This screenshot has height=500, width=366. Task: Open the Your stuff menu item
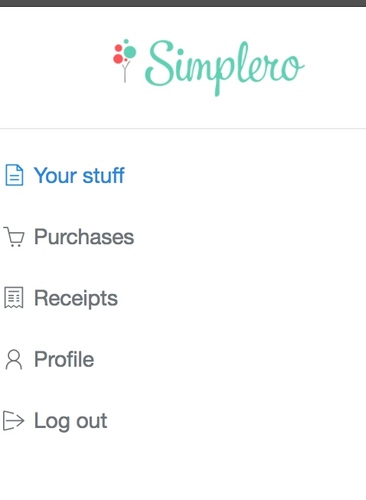tap(65, 175)
